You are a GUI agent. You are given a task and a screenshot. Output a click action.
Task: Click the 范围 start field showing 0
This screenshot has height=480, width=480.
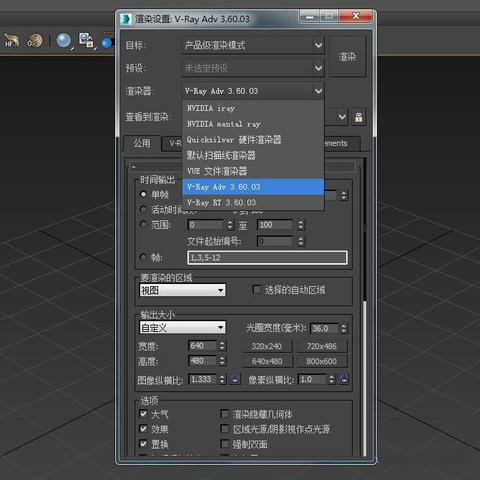click(206, 225)
